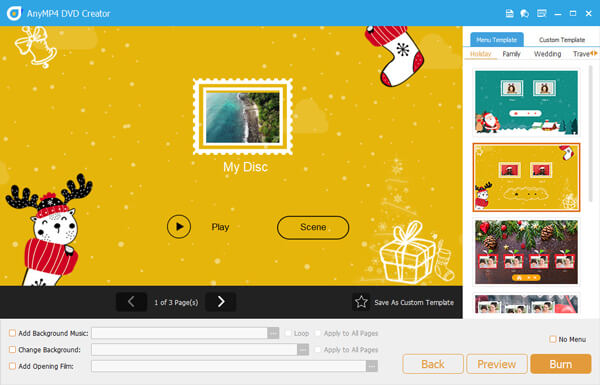Check the No Menu option
The image size is (600, 385).
553,339
